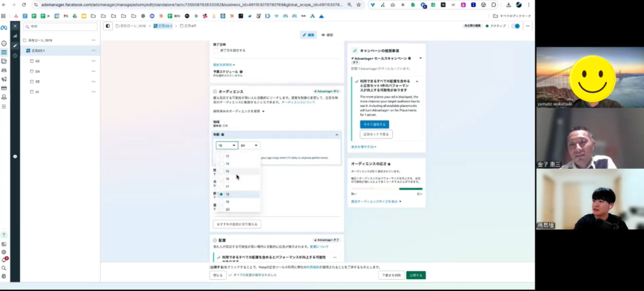Open the billing card icon in sidebar
Screen dimensions: 644x291
[x=4, y=88]
